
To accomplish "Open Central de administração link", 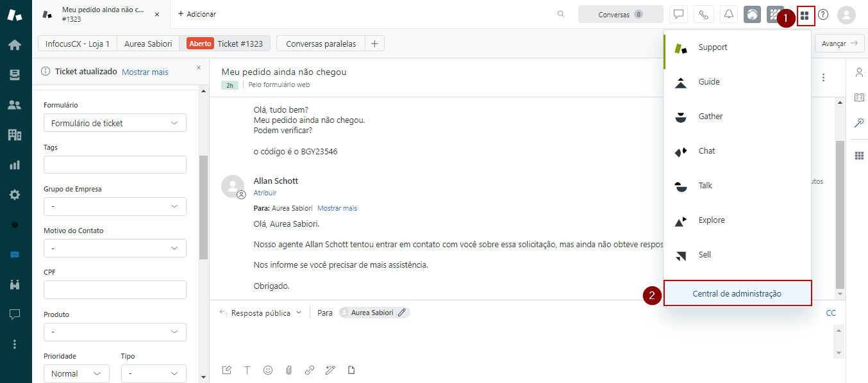I will tap(737, 293).
